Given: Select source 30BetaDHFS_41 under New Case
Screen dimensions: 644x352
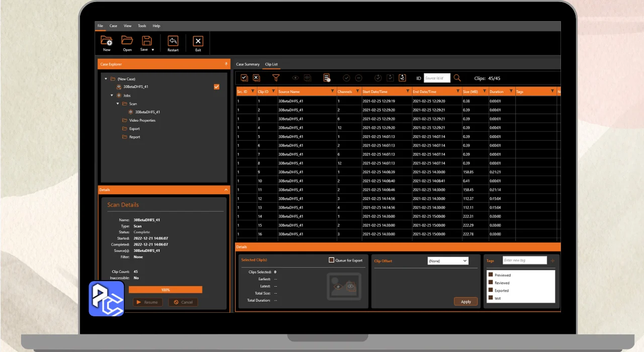Looking at the screenshot, I should point(135,86).
